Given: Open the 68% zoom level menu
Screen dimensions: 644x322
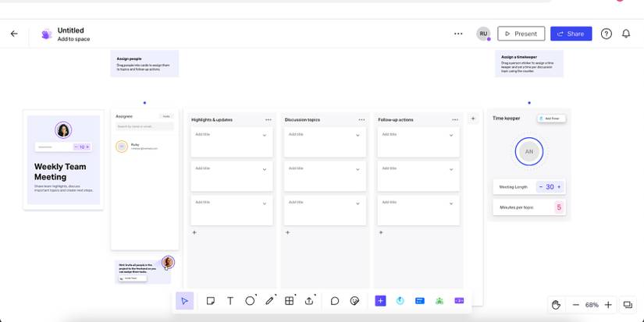Looking at the screenshot, I should [x=592, y=305].
